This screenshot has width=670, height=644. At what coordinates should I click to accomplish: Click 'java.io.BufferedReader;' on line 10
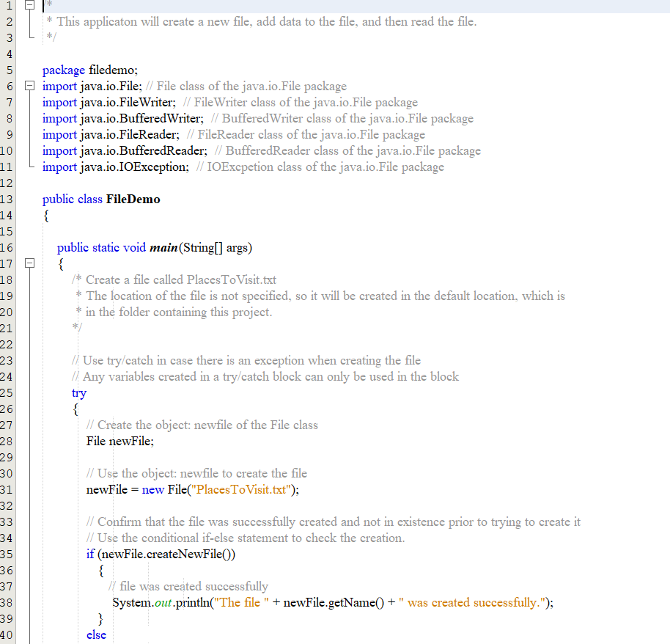tap(144, 151)
